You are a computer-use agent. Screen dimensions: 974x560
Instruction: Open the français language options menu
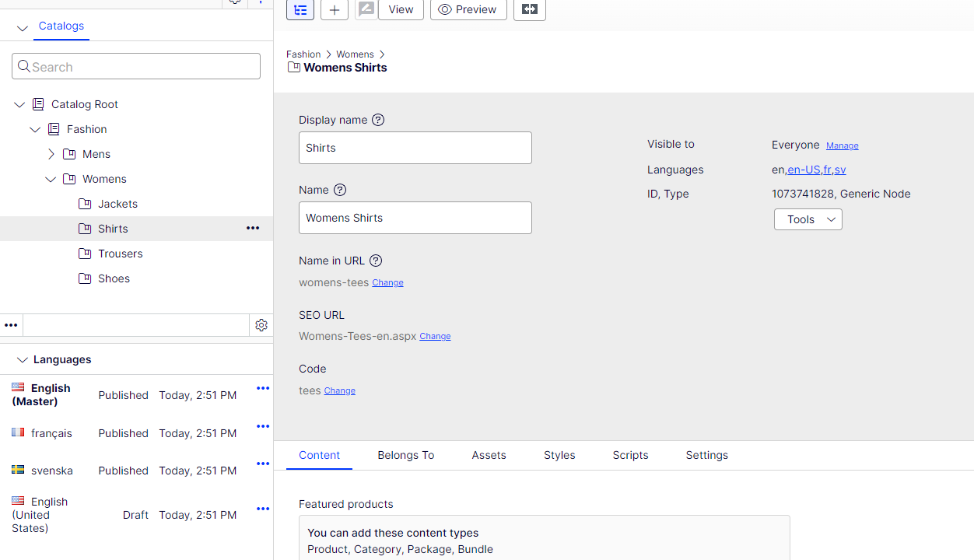[263, 426]
